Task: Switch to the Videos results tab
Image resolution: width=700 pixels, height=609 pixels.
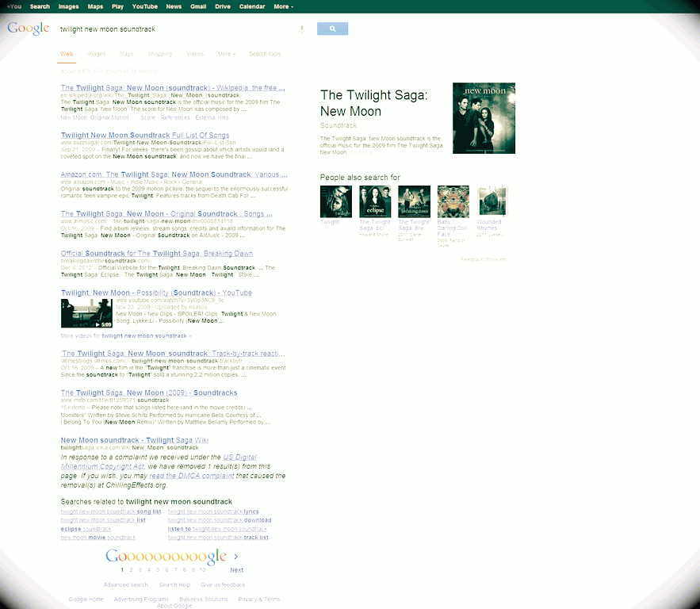Action: [195, 54]
